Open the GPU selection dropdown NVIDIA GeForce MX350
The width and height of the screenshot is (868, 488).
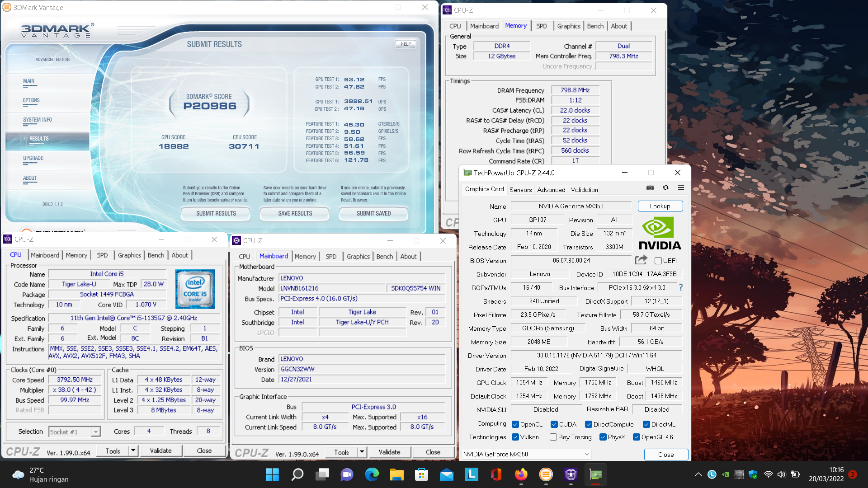tap(526, 454)
